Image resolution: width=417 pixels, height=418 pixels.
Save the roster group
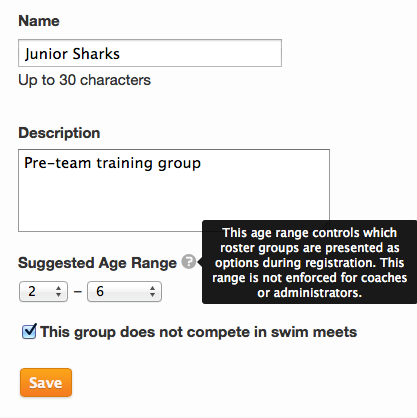(46, 383)
